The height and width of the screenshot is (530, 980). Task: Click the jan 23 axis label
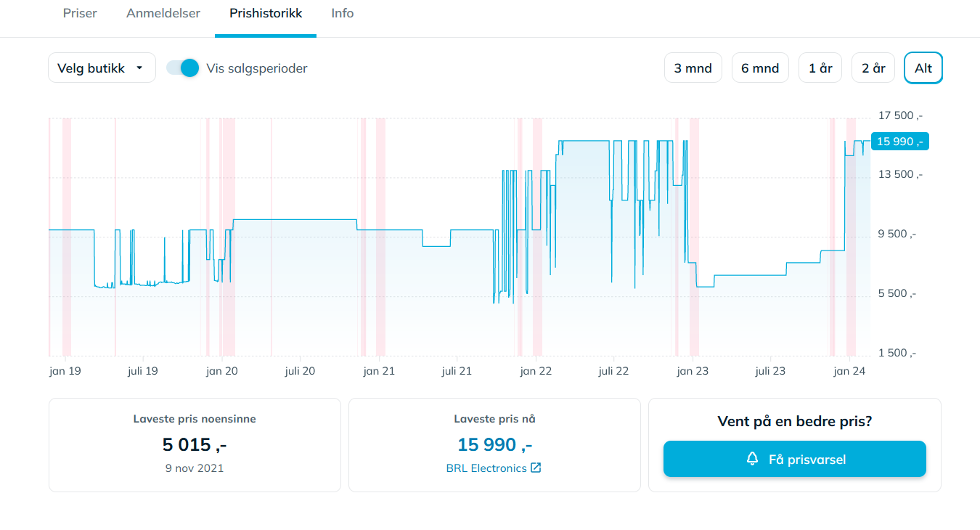(x=693, y=371)
